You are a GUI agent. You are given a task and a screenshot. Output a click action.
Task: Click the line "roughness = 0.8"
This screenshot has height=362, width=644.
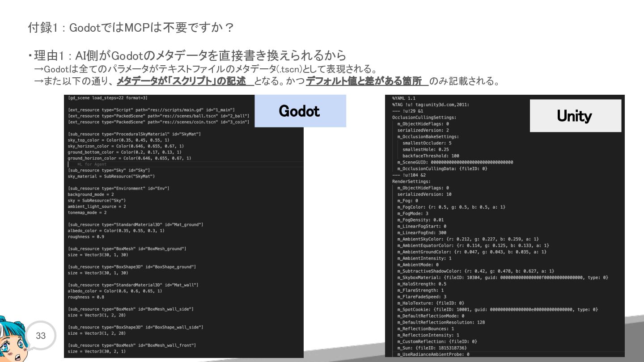(x=86, y=297)
